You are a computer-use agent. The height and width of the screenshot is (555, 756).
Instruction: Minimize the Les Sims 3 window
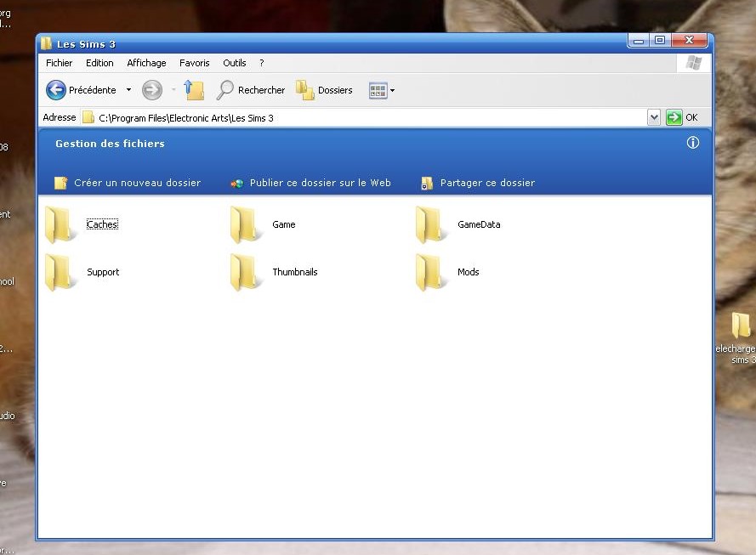coord(639,41)
